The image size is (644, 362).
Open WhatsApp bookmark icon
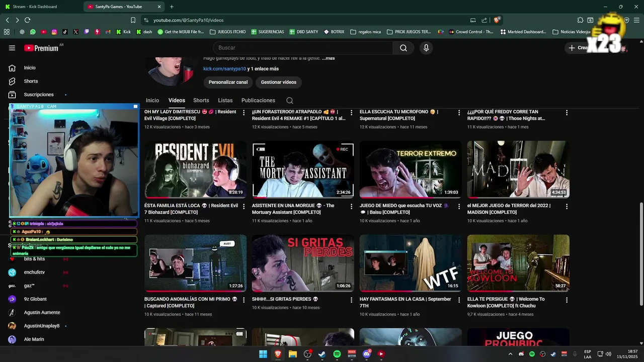(33, 32)
